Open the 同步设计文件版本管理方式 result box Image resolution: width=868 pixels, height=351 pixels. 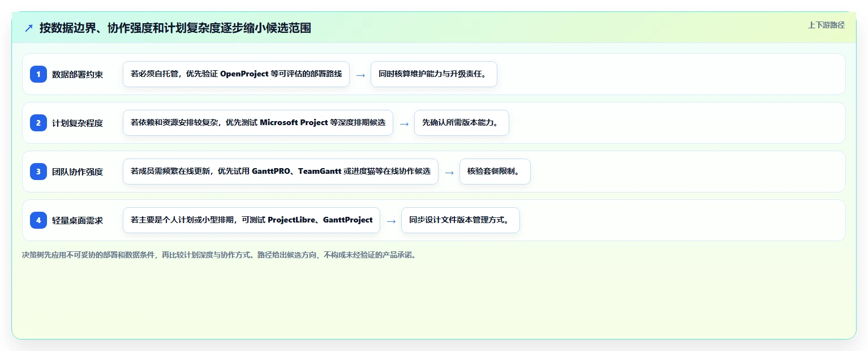pos(461,220)
